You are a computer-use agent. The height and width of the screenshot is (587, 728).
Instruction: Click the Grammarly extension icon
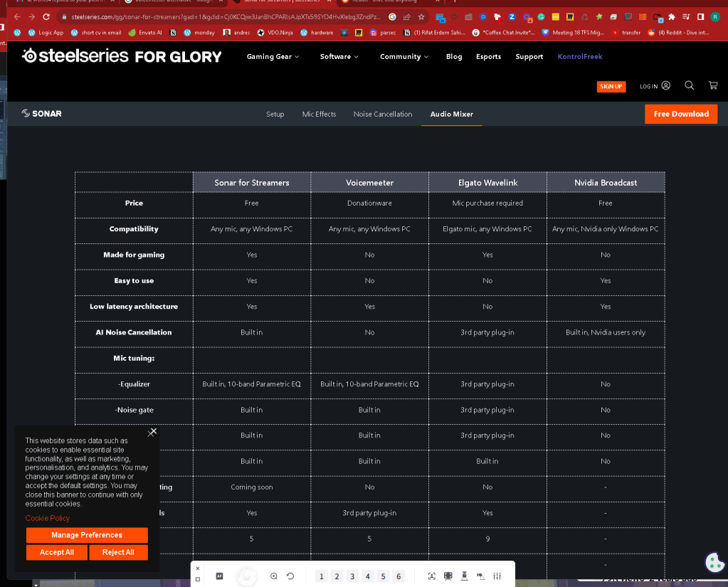(x=541, y=16)
